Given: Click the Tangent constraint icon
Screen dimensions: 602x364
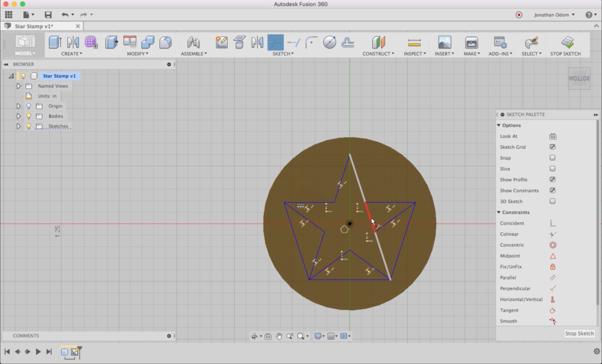Looking at the screenshot, I should click(x=553, y=310).
